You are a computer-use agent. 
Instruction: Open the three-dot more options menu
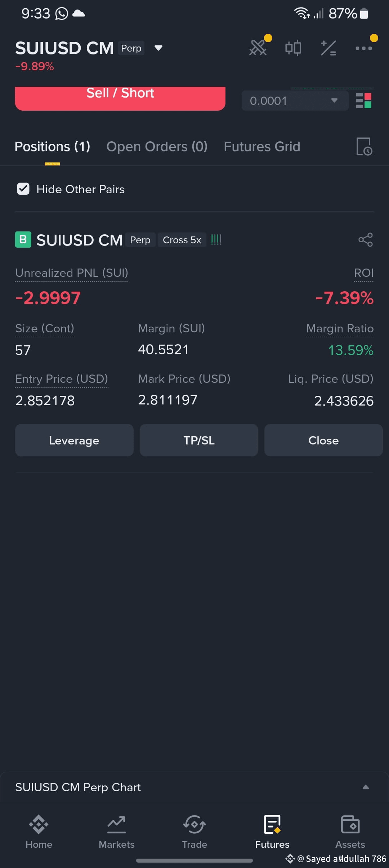[x=364, y=48]
